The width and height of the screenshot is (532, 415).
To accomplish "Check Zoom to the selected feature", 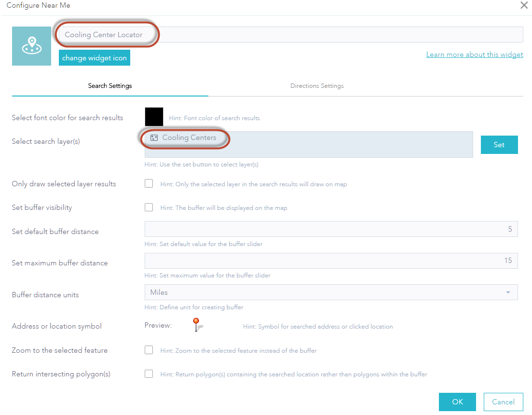I will (x=149, y=350).
